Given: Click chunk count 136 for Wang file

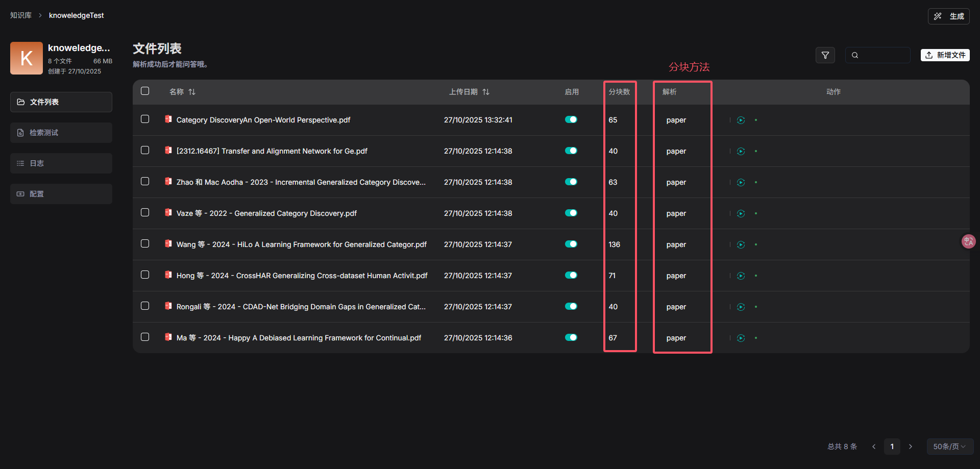Looking at the screenshot, I should 615,245.
